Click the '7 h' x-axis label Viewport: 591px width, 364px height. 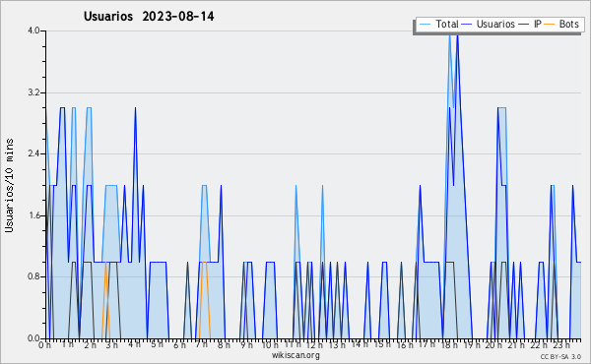pos(201,344)
